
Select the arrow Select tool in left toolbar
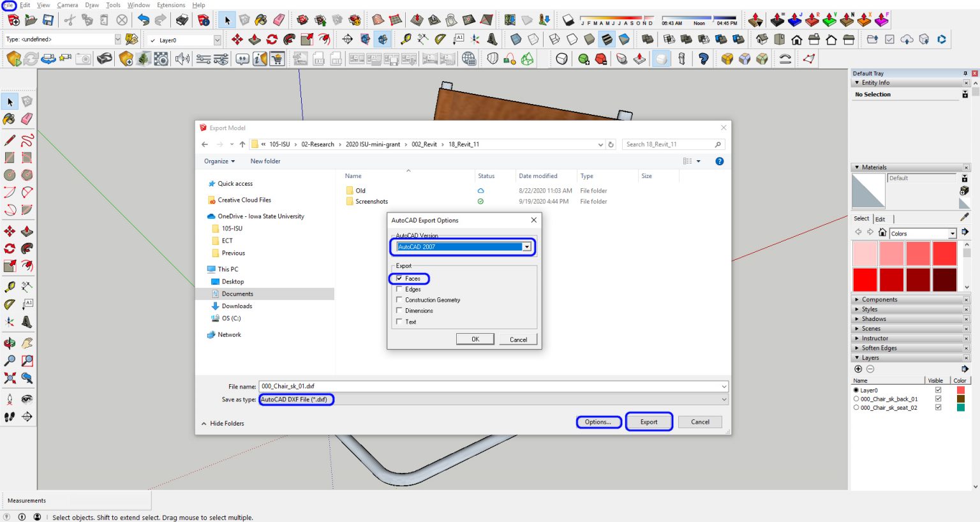(x=10, y=101)
